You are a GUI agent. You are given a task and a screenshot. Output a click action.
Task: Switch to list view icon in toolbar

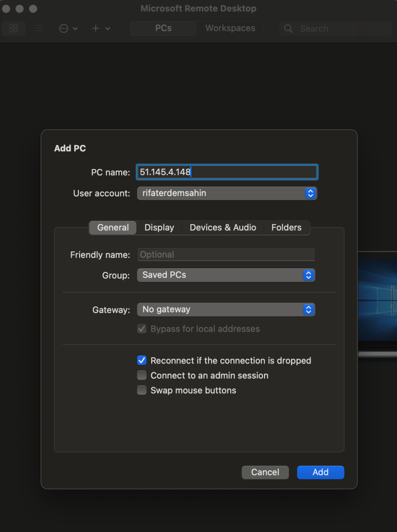click(x=38, y=28)
